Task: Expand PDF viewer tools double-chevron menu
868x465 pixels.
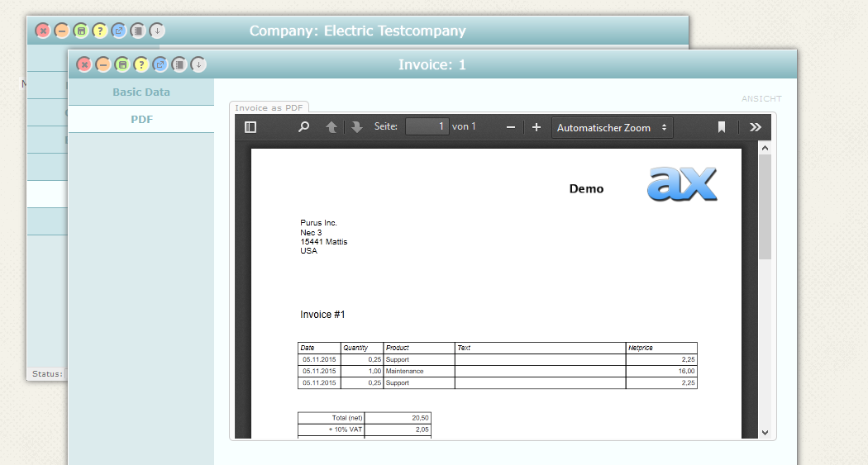Action: [755, 127]
